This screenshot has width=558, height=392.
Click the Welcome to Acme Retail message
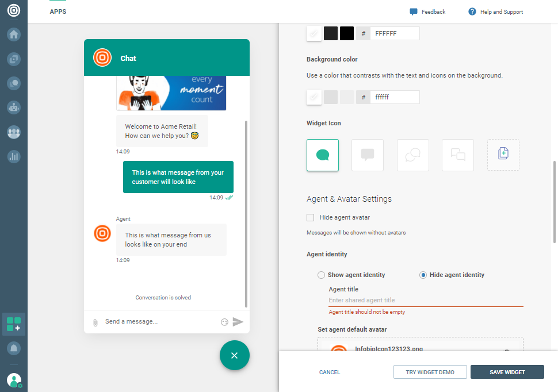(162, 131)
